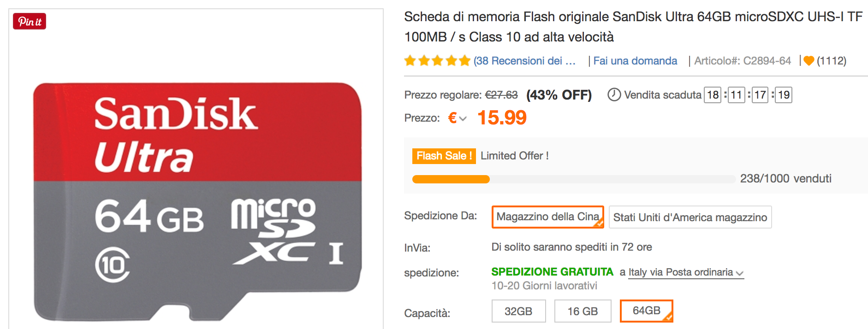Open the 38 Recensioni reviews link
868x329 pixels.
coord(524,61)
